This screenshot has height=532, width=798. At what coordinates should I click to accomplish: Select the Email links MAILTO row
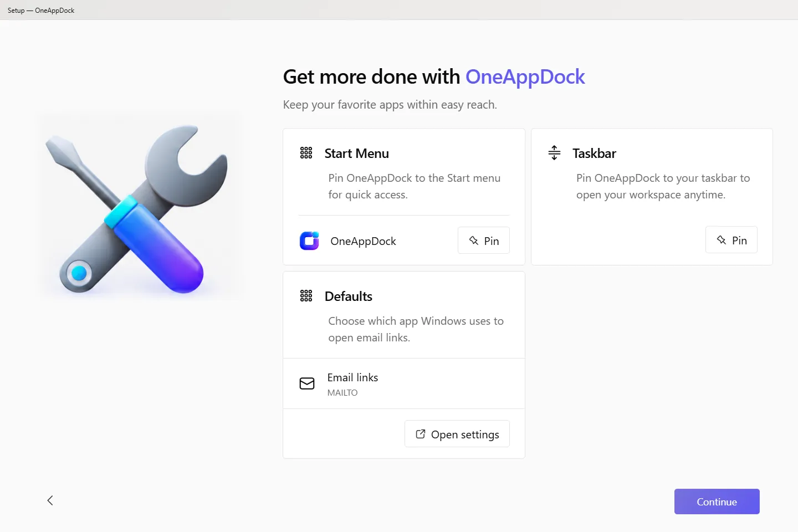coord(404,383)
